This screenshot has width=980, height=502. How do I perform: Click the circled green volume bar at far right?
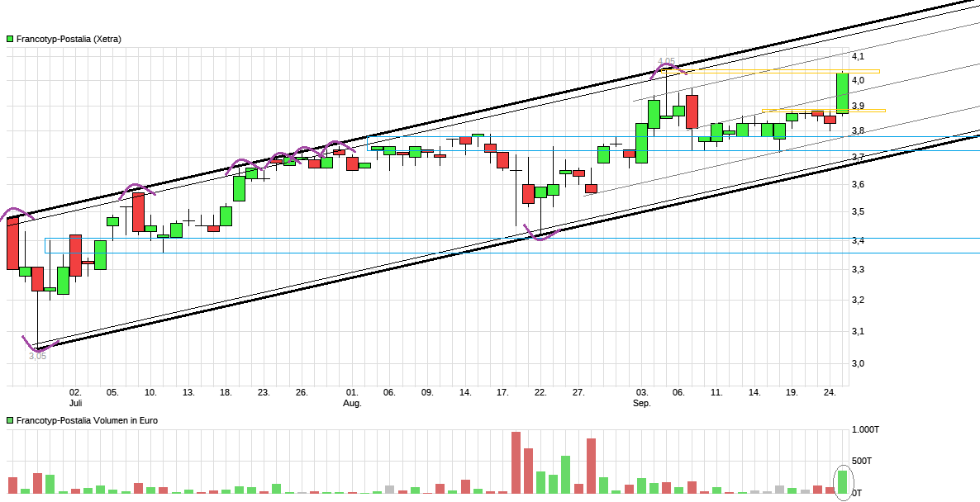[843, 482]
